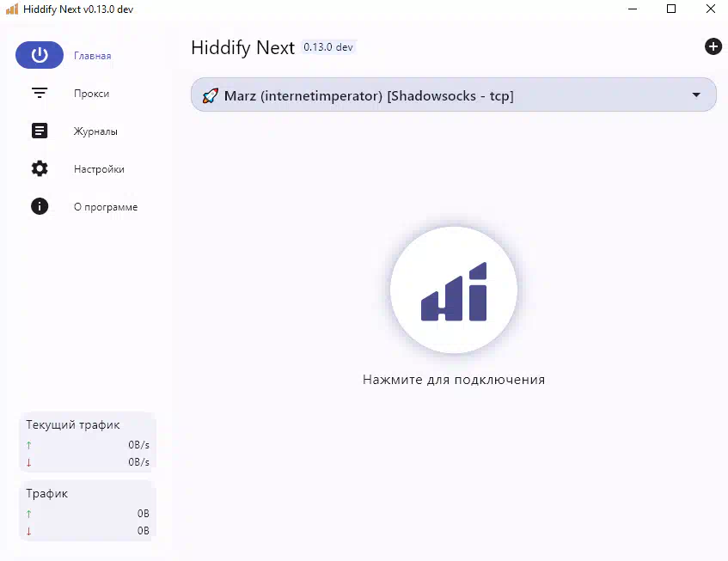Screen dimensions: 728x561
Task: Open the Настройки section label
Action: (x=99, y=169)
